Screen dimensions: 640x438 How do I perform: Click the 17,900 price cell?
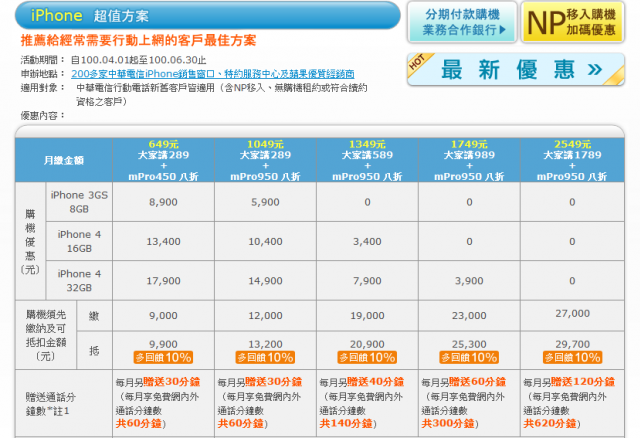(163, 280)
